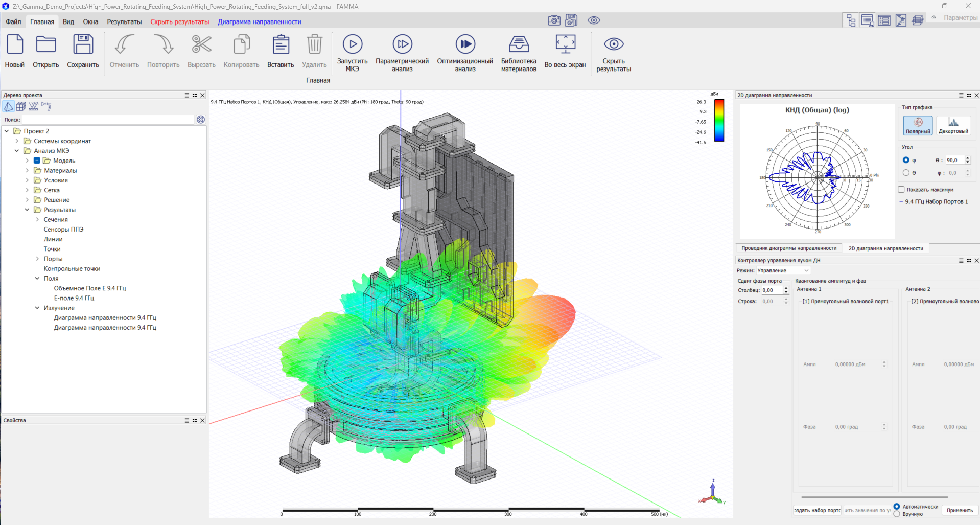The height and width of the screenshot is (525, 980).
Task: Click the Сохранить floppy disk icon
Action: [83, 44]
